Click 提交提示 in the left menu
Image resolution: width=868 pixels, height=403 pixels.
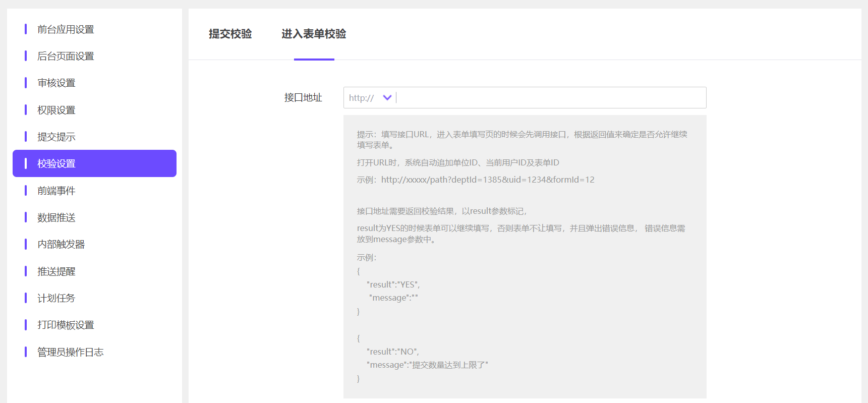click(x=56, y=137)
